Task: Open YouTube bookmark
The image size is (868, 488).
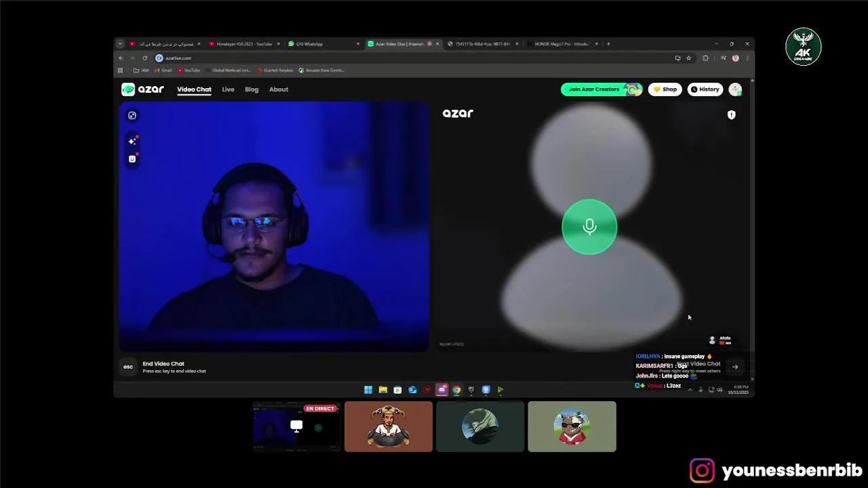Action: [x=189, y=70]
